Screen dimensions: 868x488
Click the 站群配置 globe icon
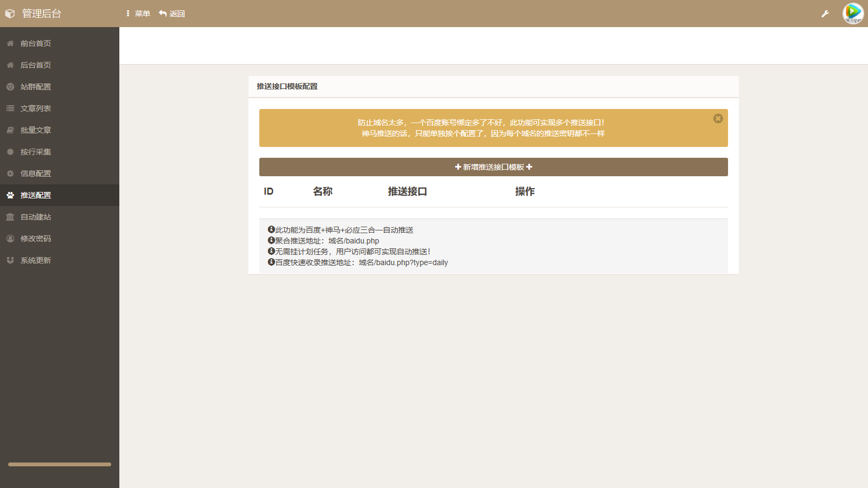[x=10, y=87]
